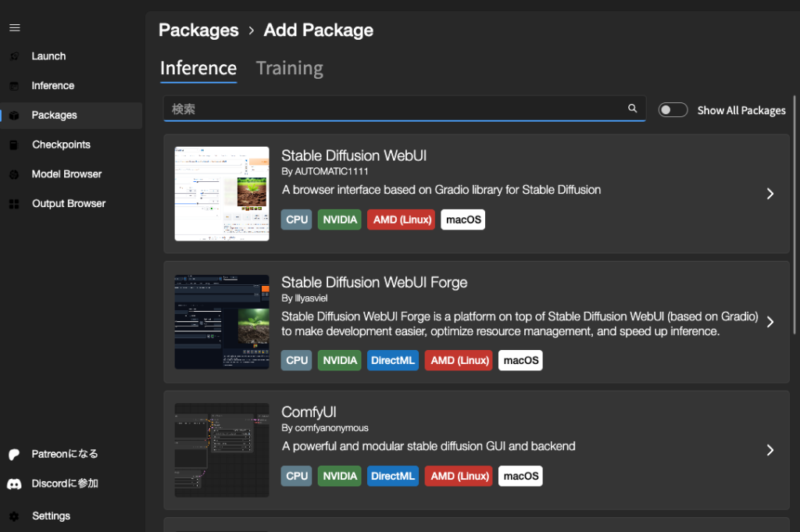Expand Stable Diffusion WebUI package chevron
Screen dimensions: 800x532
click(x=770, y=194)
